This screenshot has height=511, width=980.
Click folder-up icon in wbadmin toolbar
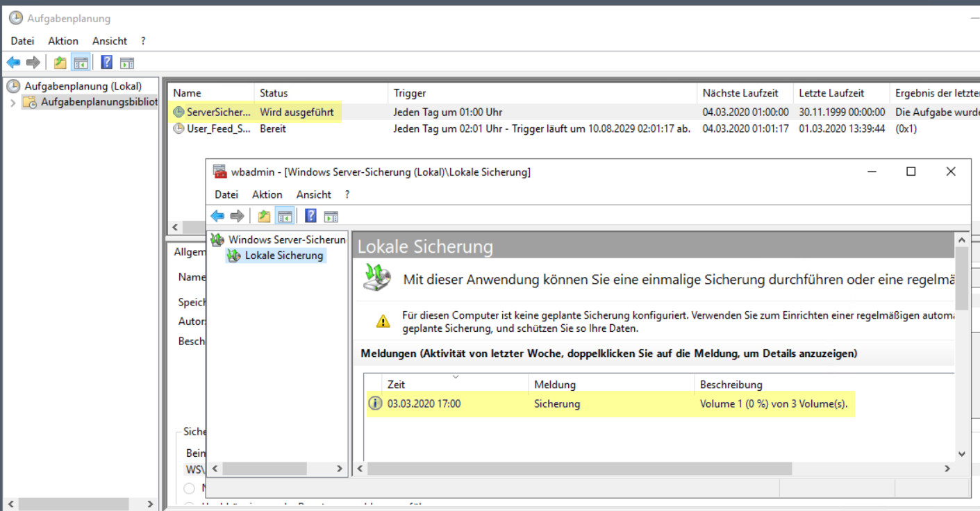(264, 217)
